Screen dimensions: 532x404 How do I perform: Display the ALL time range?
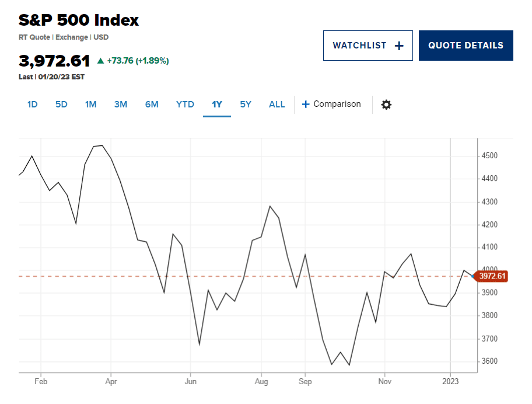coord(277,105)
